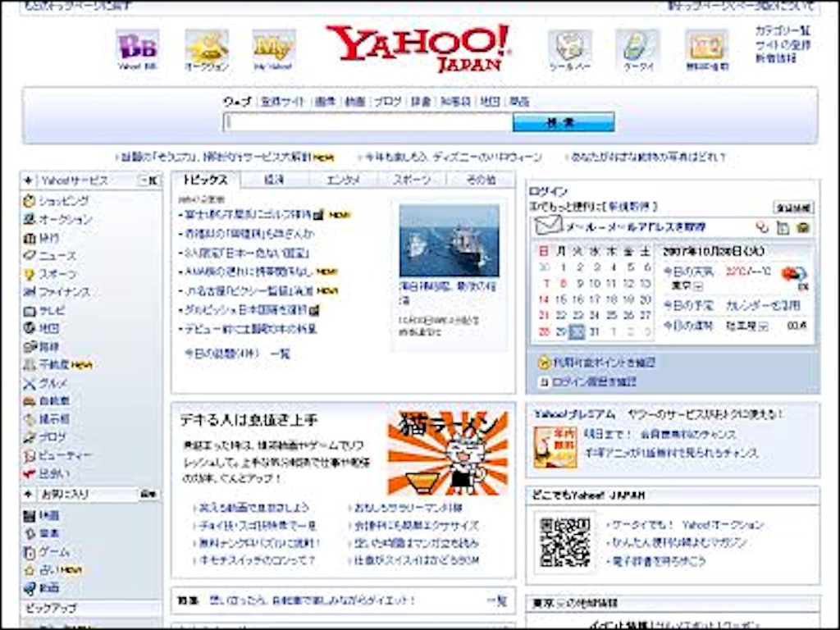The height and width of the screenshot is (630, 840).
Task: Click the 会員情報 button in login box
Action: click(793, 208)
